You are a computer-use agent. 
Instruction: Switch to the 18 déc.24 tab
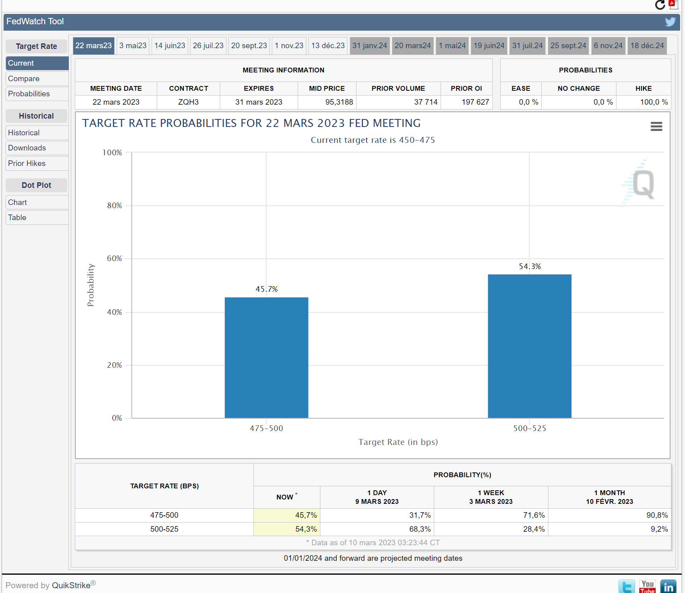tap(647, 46)
